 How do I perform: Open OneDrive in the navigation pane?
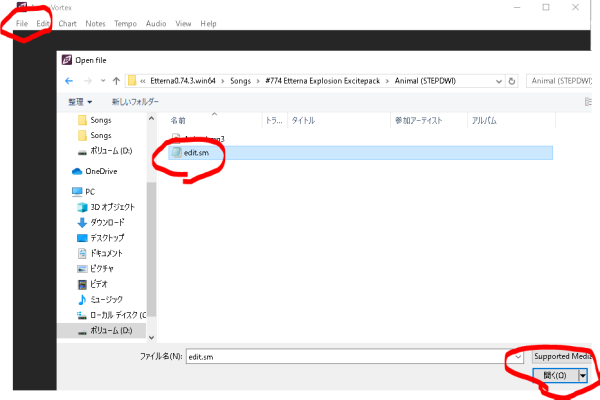(x=101, y=171)
